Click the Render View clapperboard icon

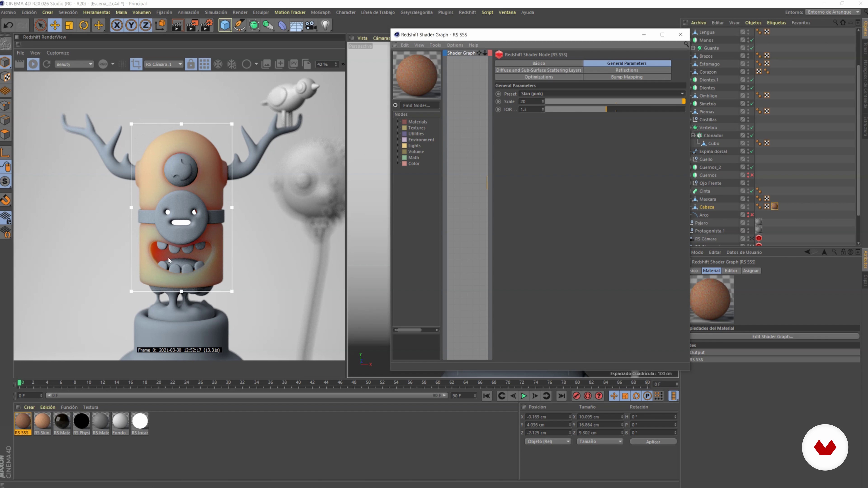tap(177, 25)
